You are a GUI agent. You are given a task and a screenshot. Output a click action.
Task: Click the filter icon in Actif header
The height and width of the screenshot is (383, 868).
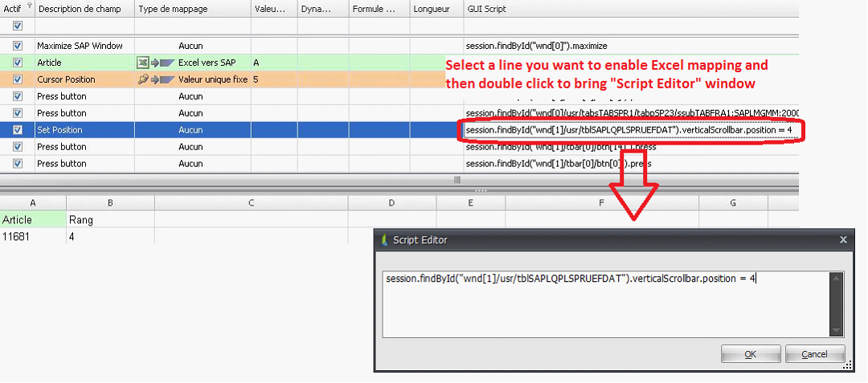click(x=30, y=6)
